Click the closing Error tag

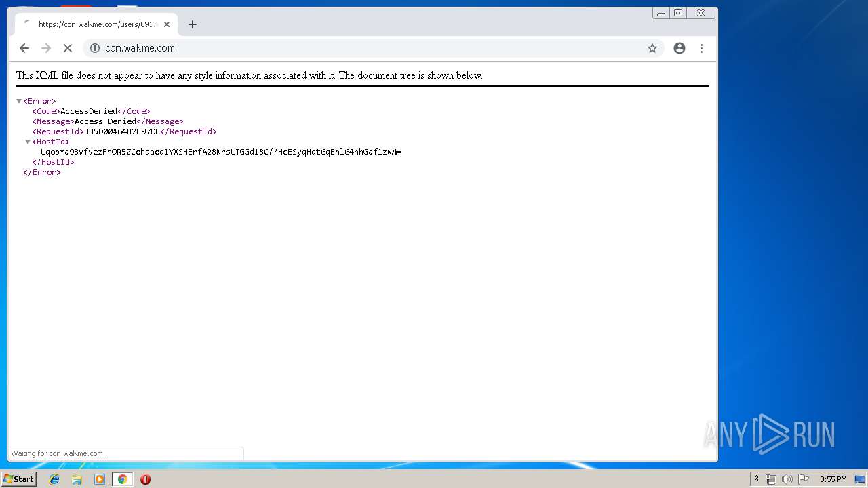(42, 172)
